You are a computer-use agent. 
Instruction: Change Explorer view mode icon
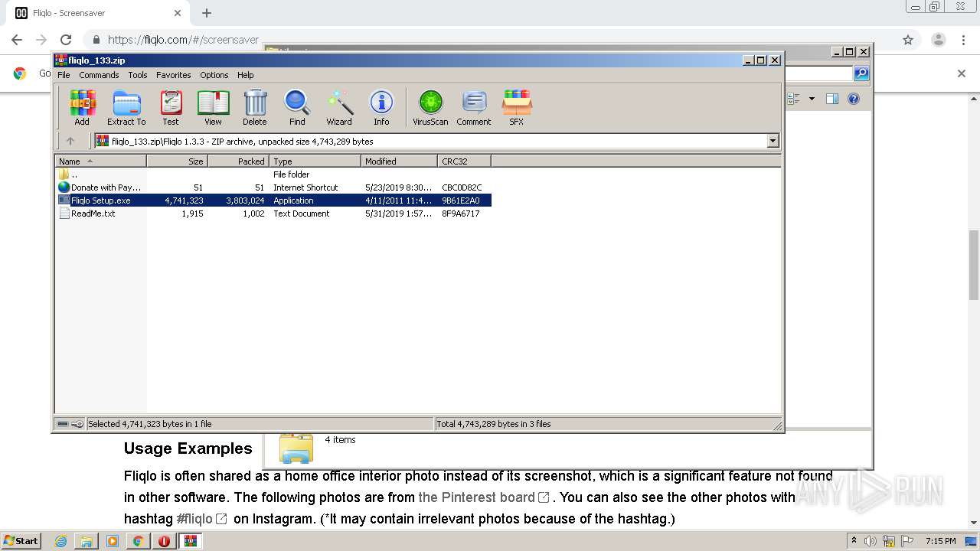tap(793, 99)
